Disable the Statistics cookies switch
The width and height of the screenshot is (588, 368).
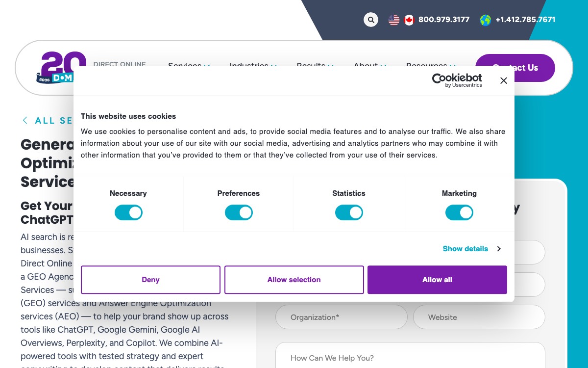[x=349, y=212]
